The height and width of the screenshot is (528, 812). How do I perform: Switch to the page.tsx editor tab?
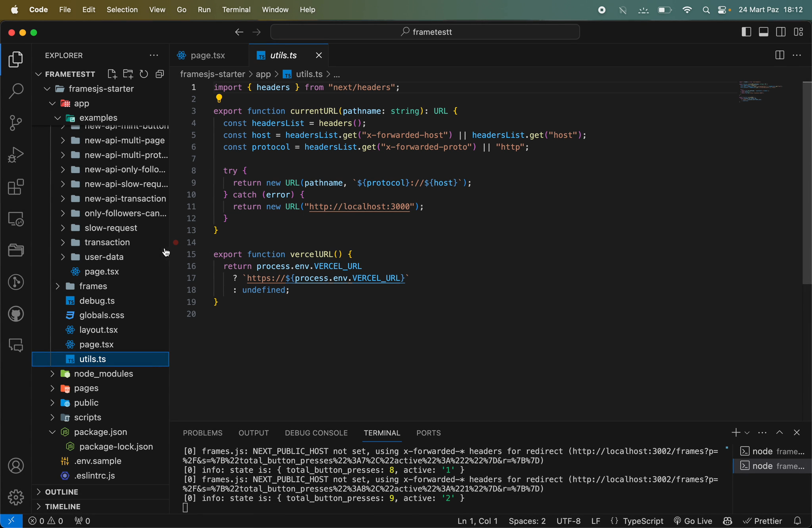pos(209,55)
